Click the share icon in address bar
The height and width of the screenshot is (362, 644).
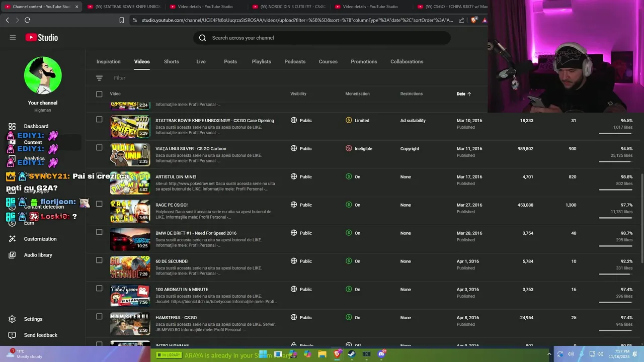coord(462,20)
